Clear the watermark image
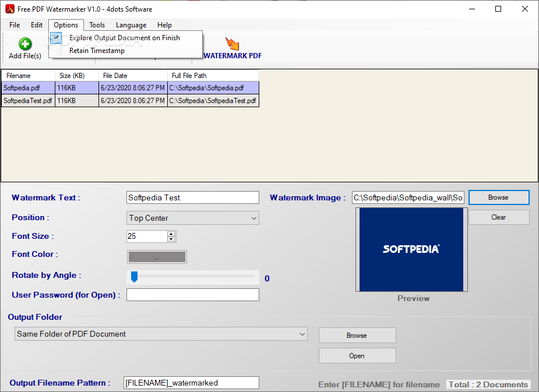 click(499, 217)
